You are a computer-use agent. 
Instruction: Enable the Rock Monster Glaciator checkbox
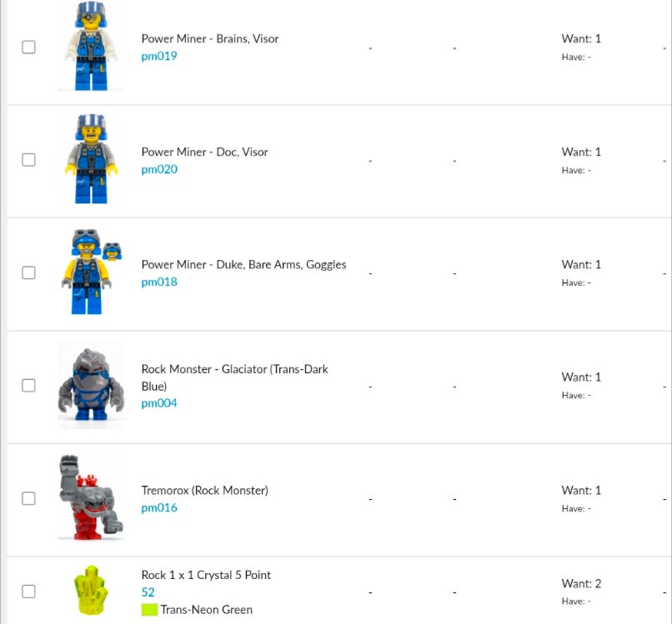click(28, 386)
